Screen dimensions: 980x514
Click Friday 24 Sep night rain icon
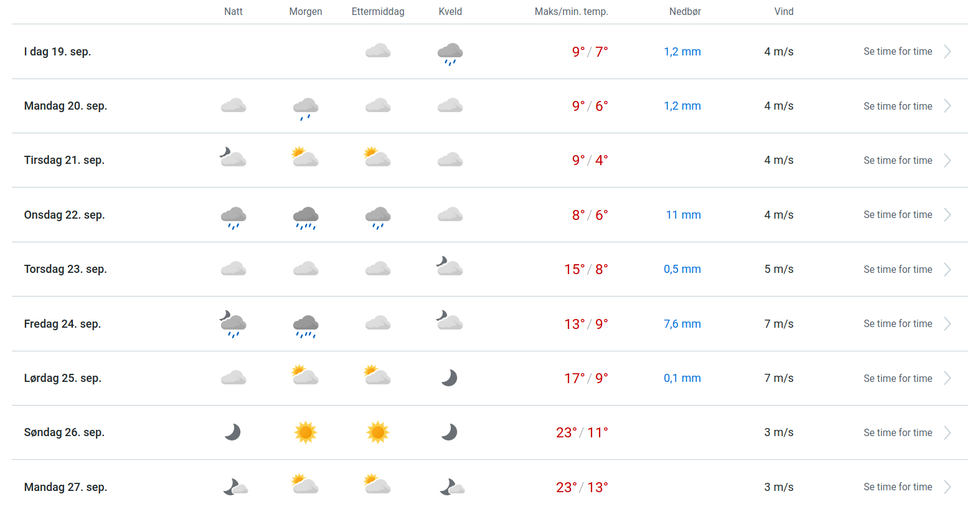[x=233, y=325]
